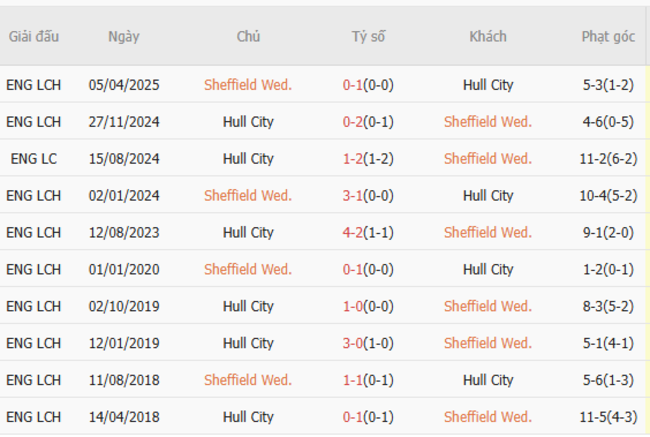Click the 0-1 score for 05/04/2025 match
Screen dimensions: 650x437
pyautogui.click(x=353, y=85)
